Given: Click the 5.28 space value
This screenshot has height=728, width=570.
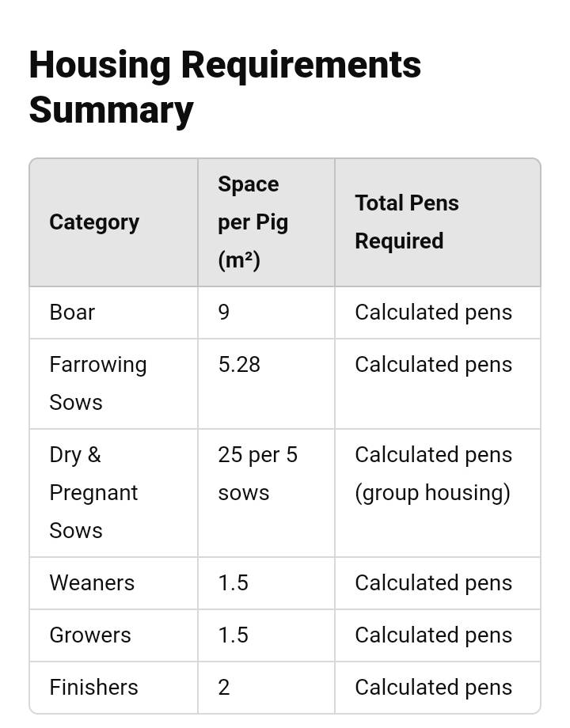Looking at the screenshot, I should [239, 365].
